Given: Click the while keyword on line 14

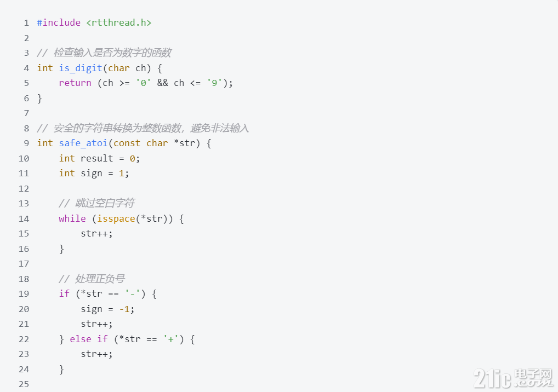Looking at the screenshot, I should [72, 218].
